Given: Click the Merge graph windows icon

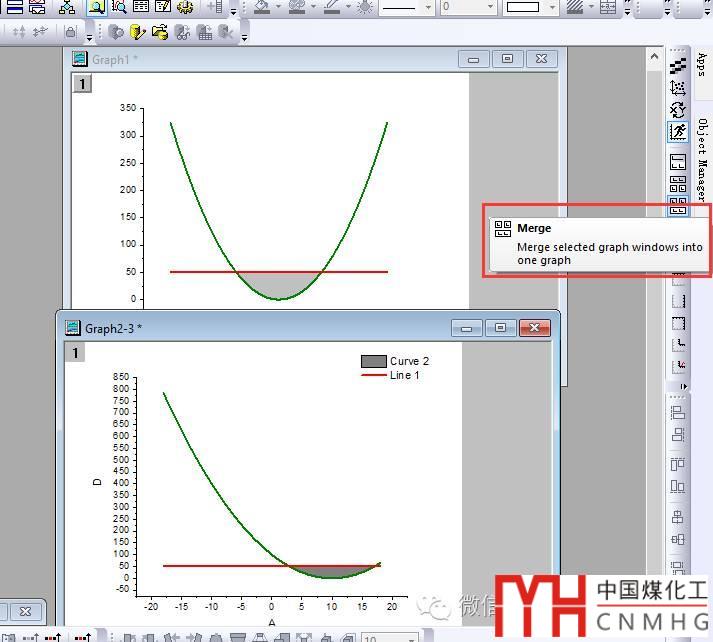Looking at the screenshot, I should pyautogui.click(x=678, y=207).
